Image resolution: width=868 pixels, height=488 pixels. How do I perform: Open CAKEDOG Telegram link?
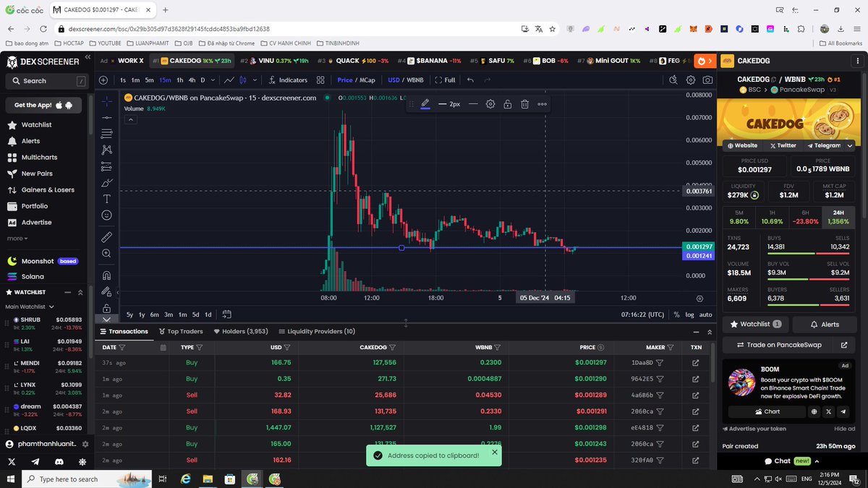[824, 145]
